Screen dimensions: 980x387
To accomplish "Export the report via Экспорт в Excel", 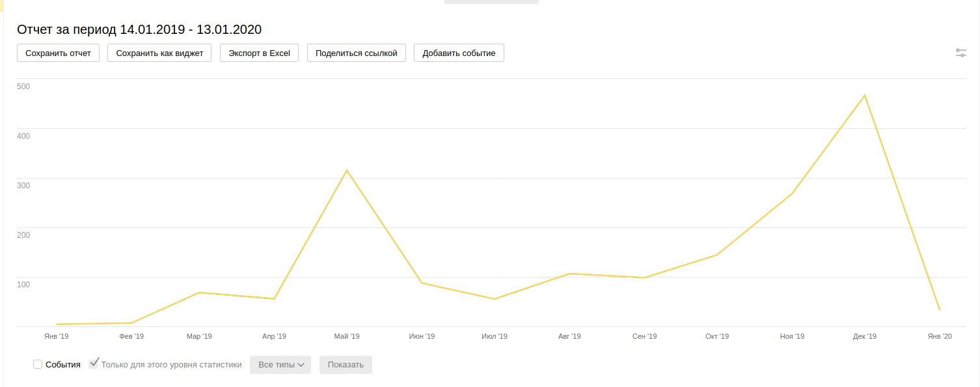I will point(259,53).
